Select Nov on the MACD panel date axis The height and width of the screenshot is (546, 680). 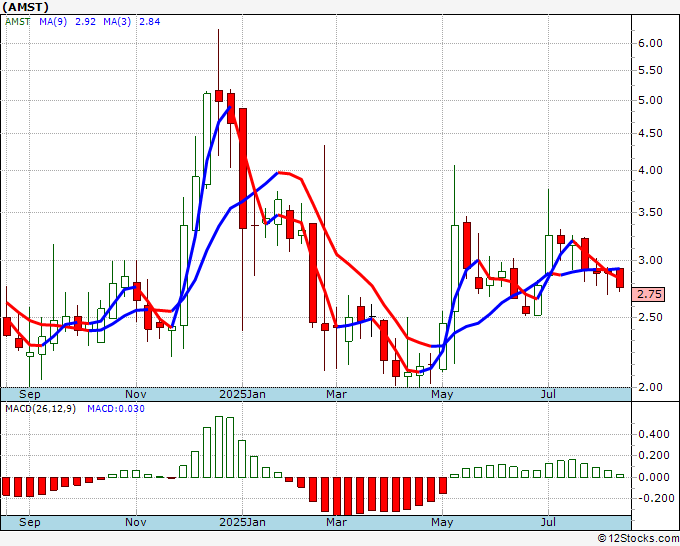pyautogui.click(x=136, y=522)
